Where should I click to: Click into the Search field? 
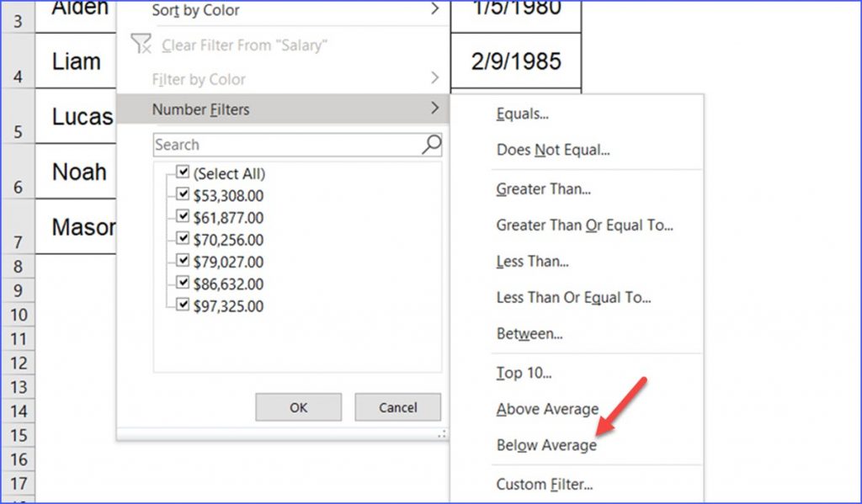tap(286, 145)
